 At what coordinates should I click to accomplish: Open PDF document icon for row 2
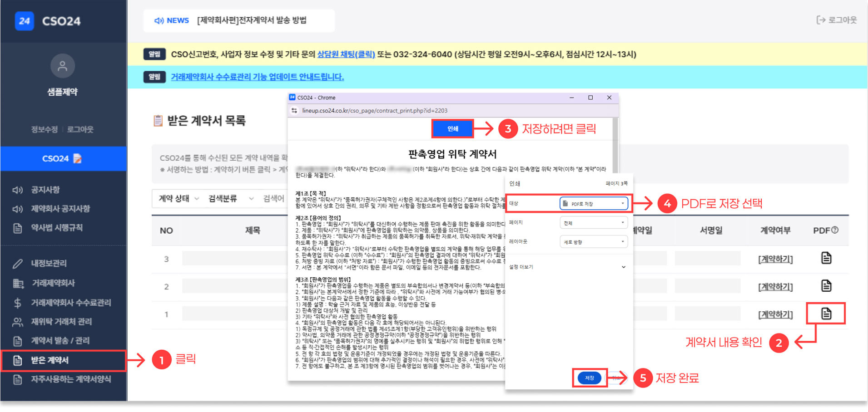(x=826, y=285)
